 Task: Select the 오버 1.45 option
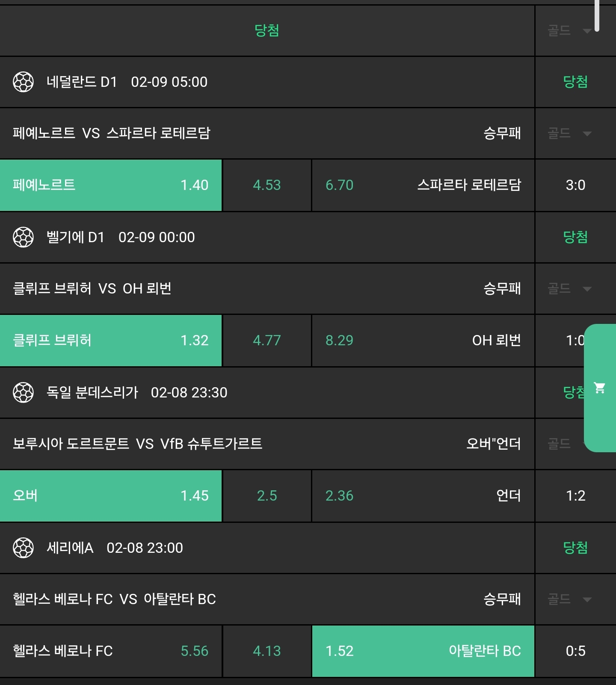[x=110, y=496]
